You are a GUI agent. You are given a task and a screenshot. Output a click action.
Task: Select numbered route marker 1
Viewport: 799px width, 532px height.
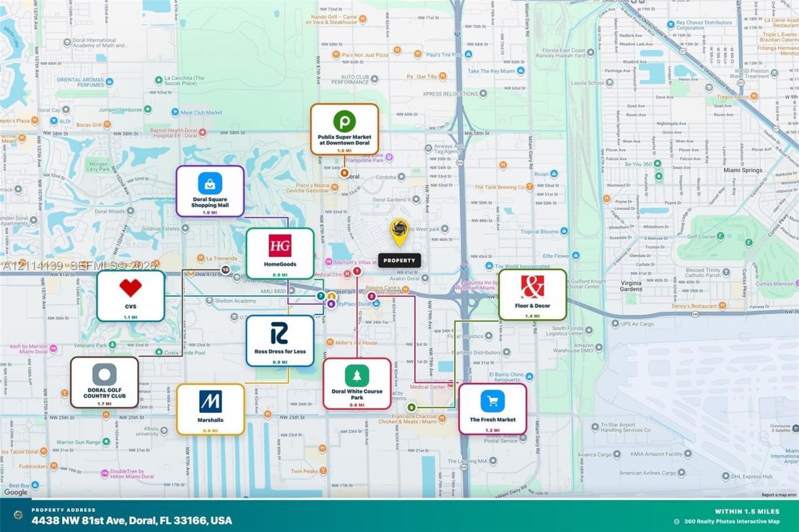tap(357, 271)
